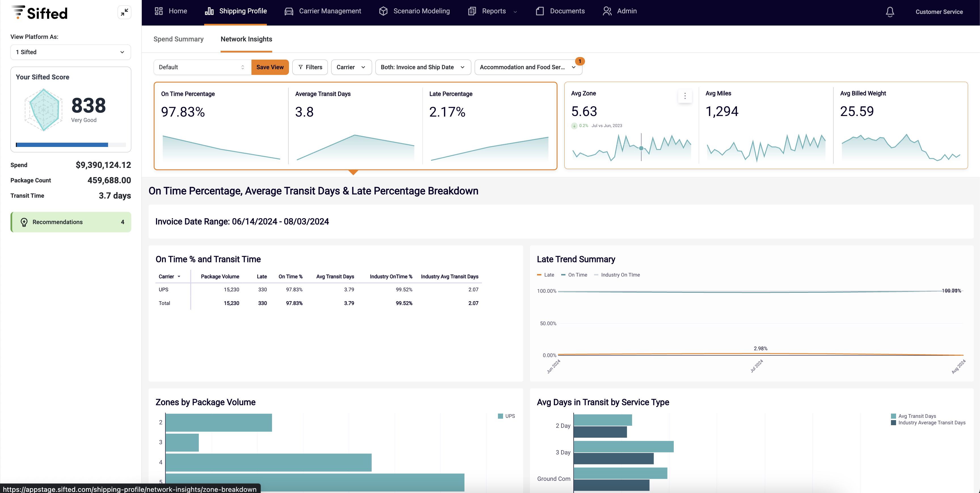980x493 pixels.
Task: Open the Carrier filter dropdown
Action: pyautogui.click(x=351, y=67)
